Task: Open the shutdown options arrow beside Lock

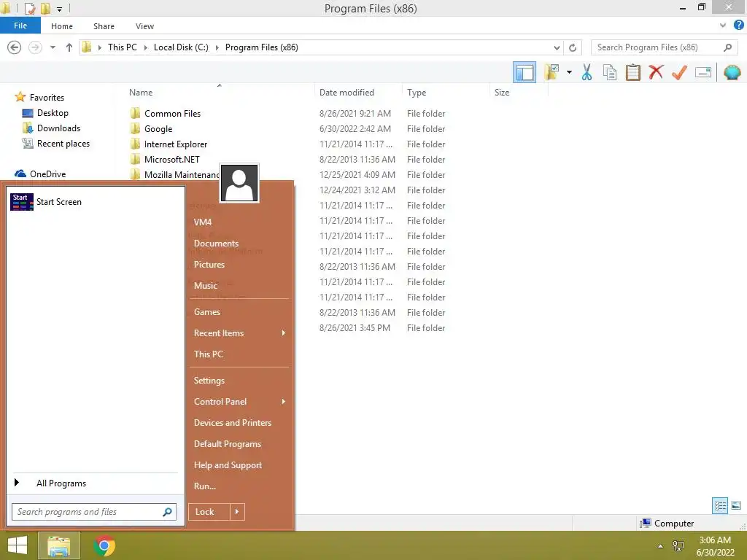Action: [237, 512]
